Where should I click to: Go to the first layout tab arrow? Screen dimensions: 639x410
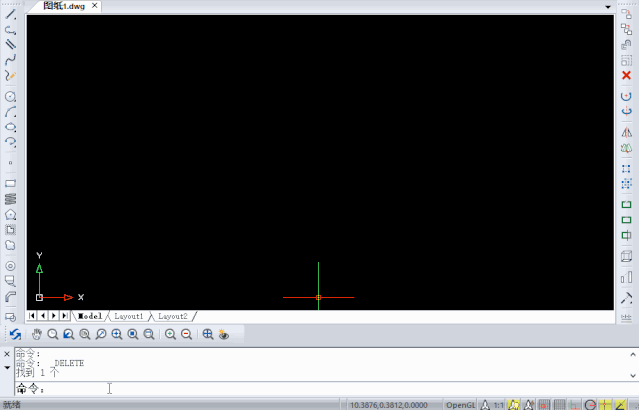[32, 316]
